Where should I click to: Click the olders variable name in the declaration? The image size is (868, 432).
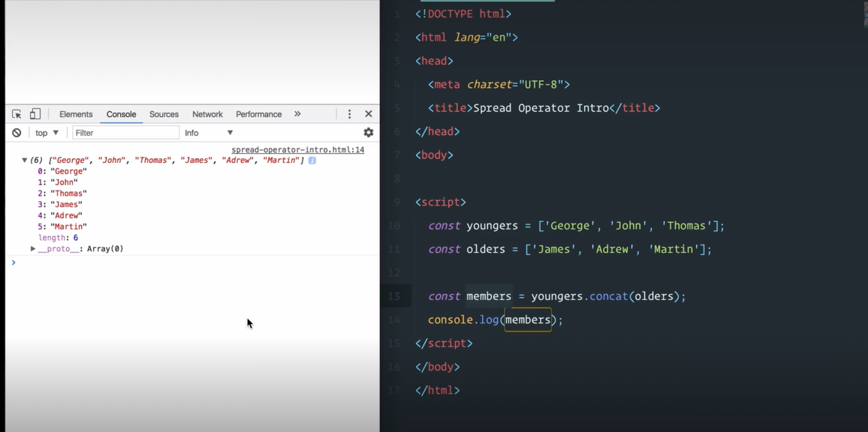pos(486,250)
